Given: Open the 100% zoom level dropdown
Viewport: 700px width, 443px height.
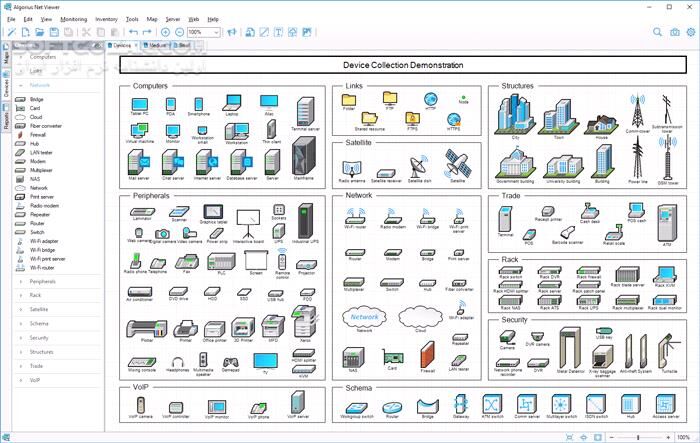Looking at the screenshot, I should pyautogui.click(x=204, y=32).
